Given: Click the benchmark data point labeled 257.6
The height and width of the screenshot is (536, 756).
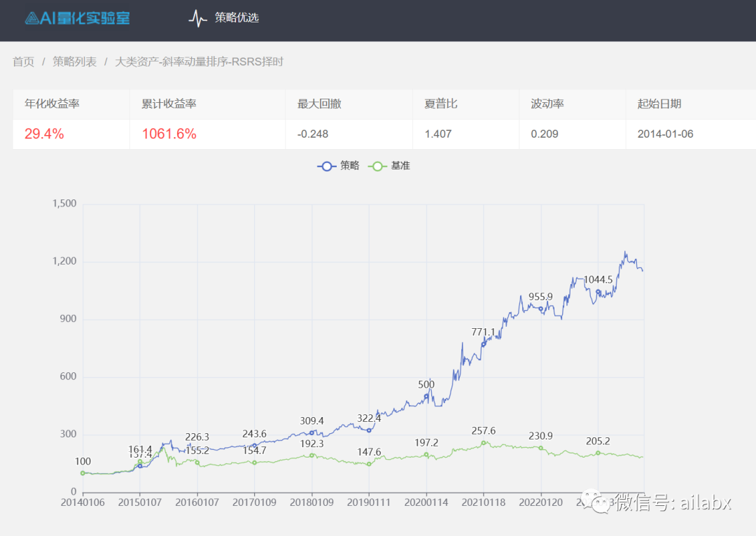Looking at the screenshot, I should pos(484,443).
